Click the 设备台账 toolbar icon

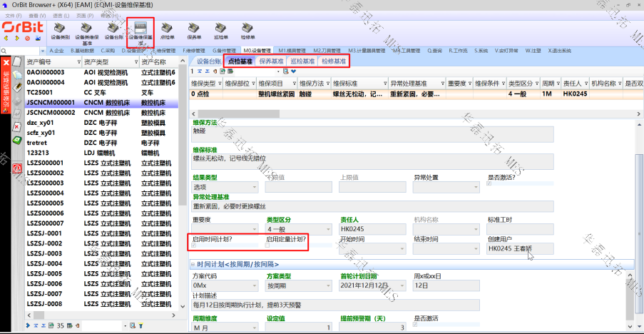coord(114,31)
